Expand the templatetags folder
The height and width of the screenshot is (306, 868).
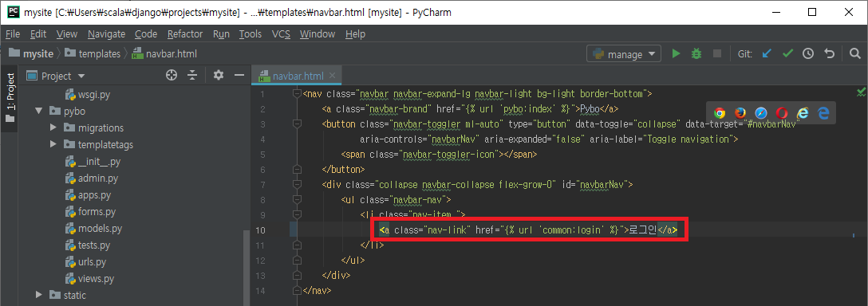point(53,144)
